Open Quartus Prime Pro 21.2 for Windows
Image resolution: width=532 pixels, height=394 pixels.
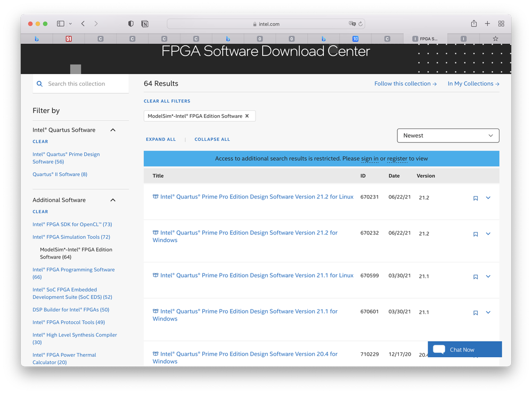pyautogui.click(x=245, y=236)
